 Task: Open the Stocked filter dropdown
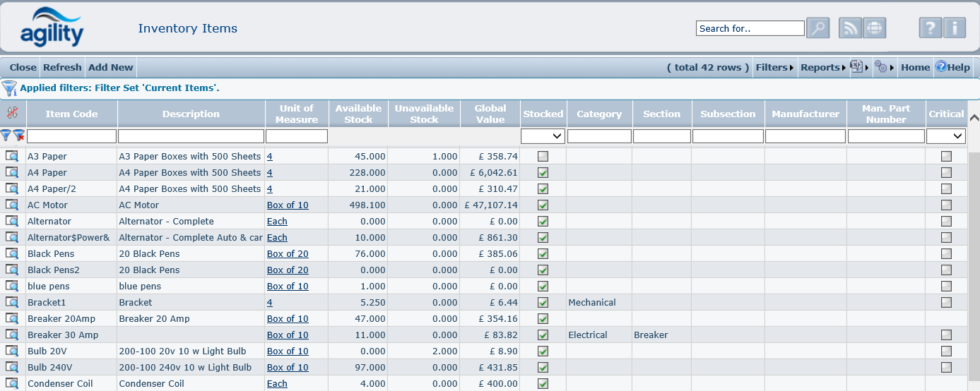pyautogui.click(x=543, y=136)
